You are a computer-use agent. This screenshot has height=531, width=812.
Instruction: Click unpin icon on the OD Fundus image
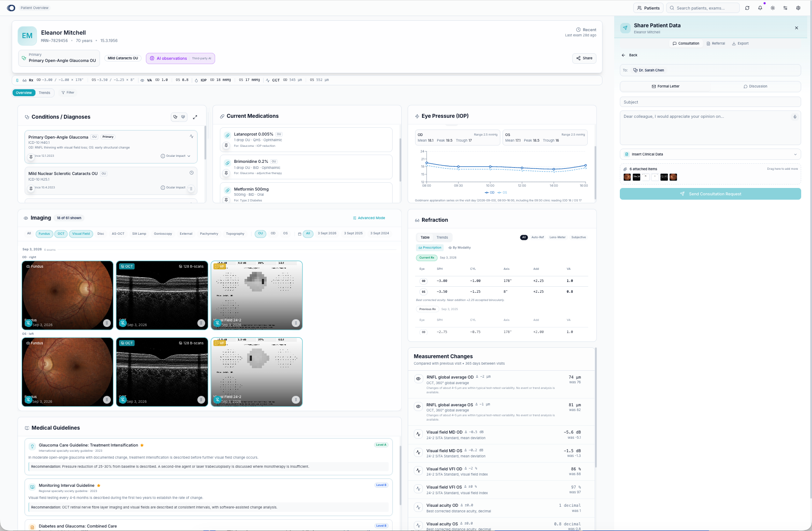pos(29,323)
